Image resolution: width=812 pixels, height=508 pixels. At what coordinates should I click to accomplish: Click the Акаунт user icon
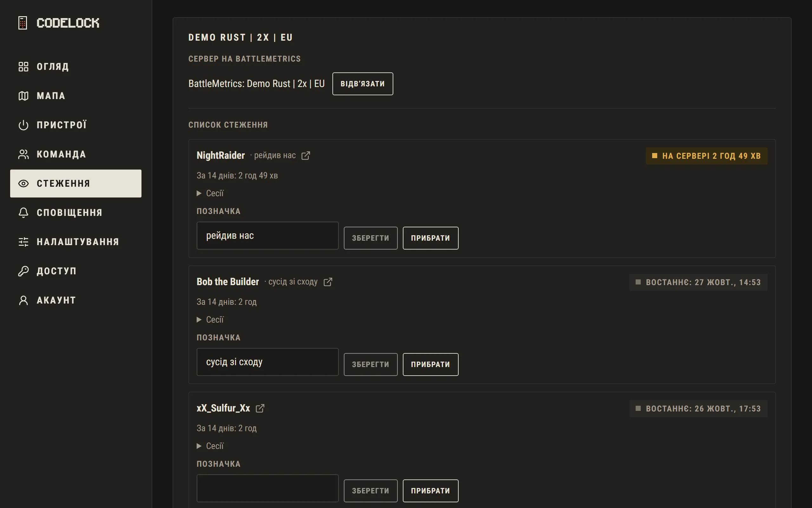(x=23, y=300)
